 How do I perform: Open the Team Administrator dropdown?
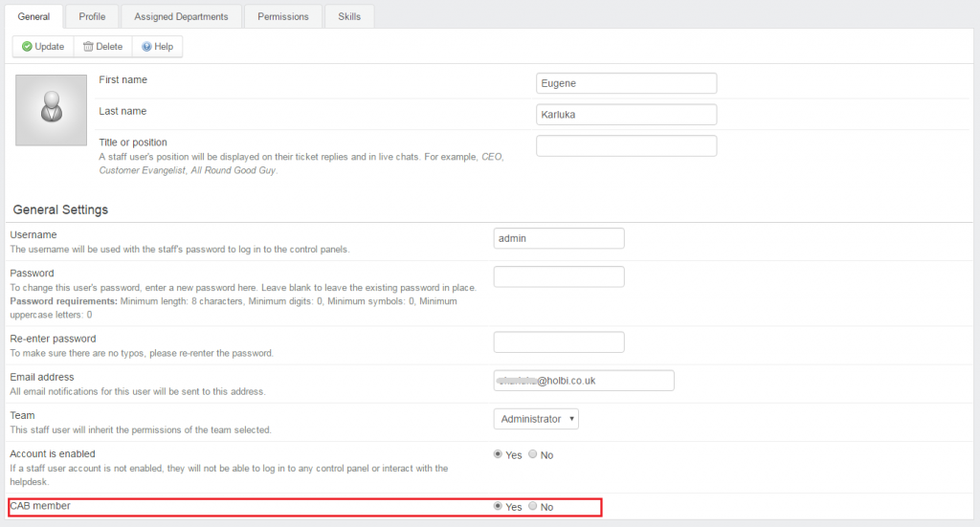tap(536, 419)
